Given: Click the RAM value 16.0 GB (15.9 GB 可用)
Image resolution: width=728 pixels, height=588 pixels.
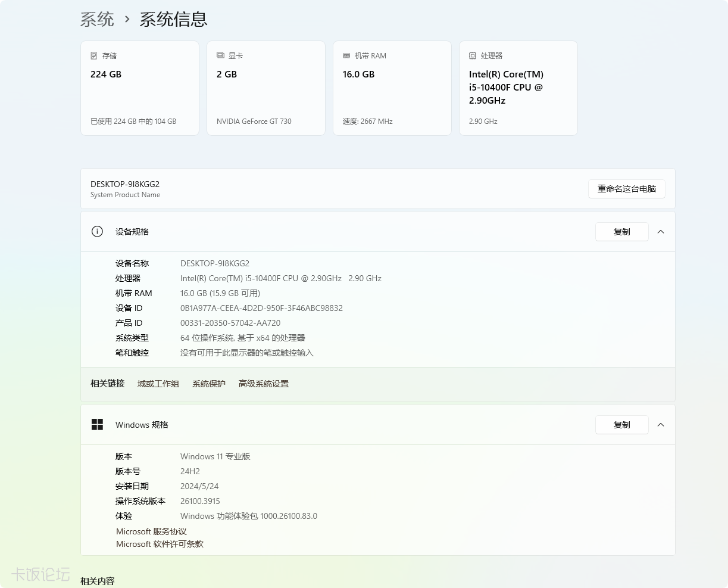Looking at the screenshot, I should [220, 293].
